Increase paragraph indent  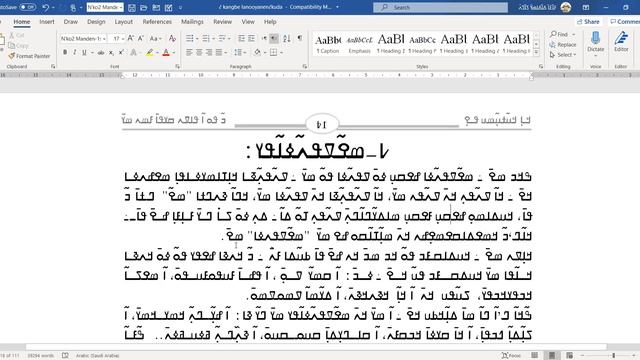251,38
